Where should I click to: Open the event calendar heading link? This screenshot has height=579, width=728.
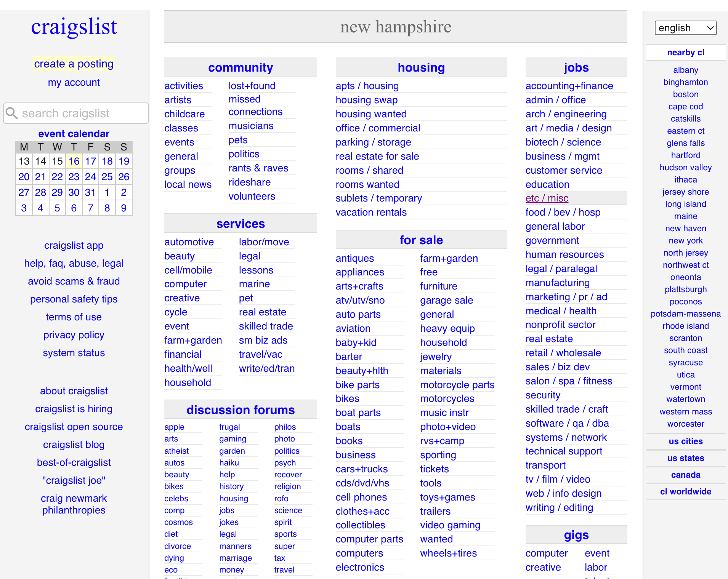click(74, 134)
